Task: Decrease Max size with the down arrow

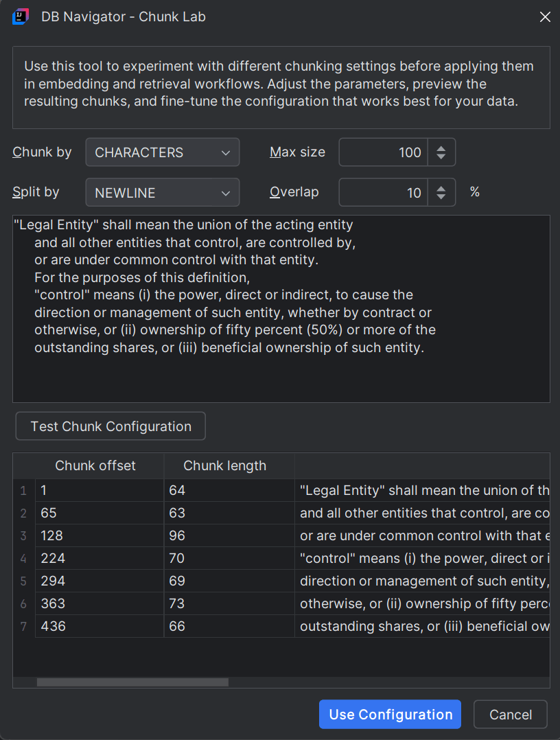Action: tap(441, 157)
